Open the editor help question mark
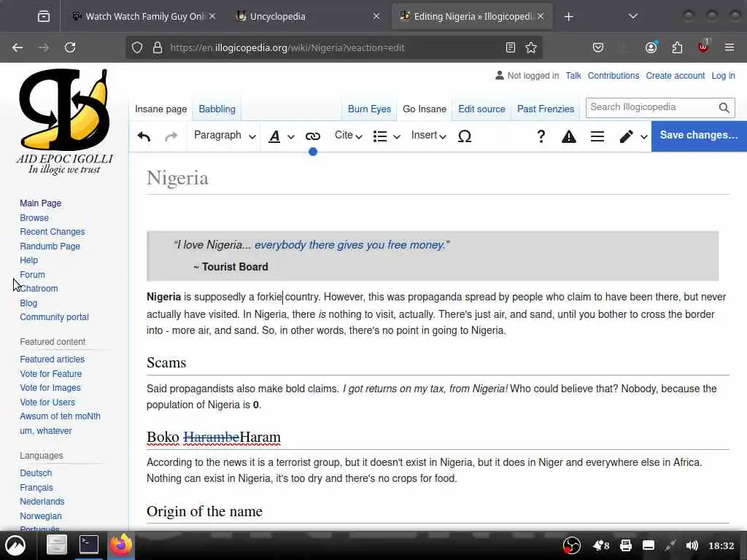 (x=541, y=136)
